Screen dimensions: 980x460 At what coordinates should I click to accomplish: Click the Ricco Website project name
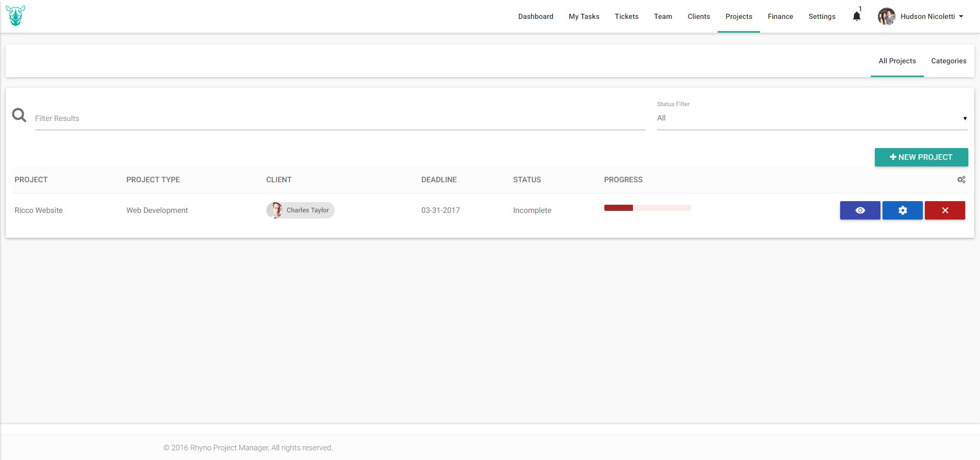(x=39, y=210)
